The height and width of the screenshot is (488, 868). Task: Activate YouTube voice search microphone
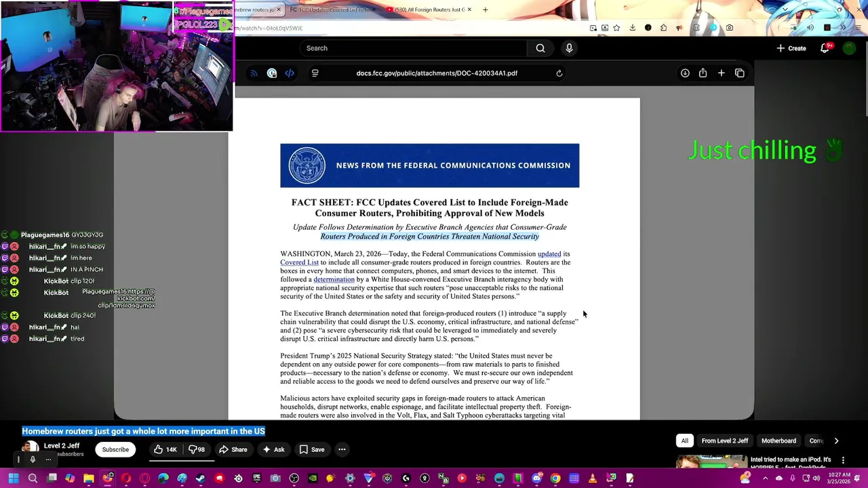coord(569,48)
